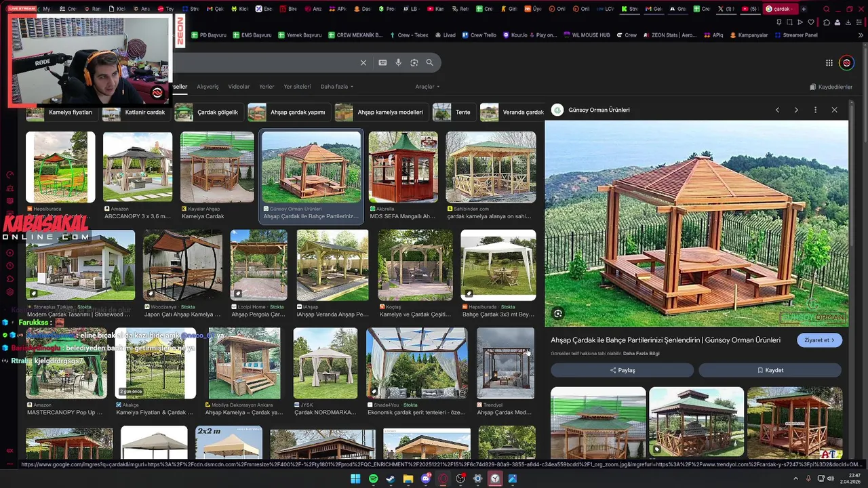
Task: Open the on-screen keyboard input tool
Action: (382, 62)
